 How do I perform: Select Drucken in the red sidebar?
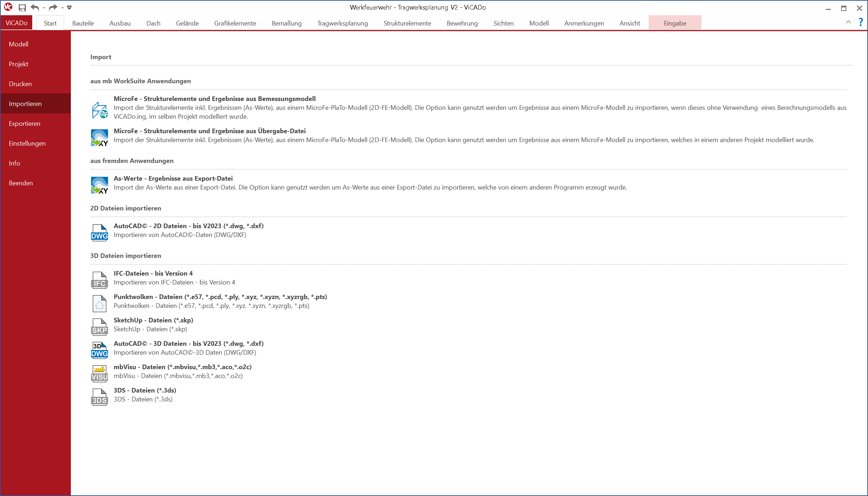point(36,84)
